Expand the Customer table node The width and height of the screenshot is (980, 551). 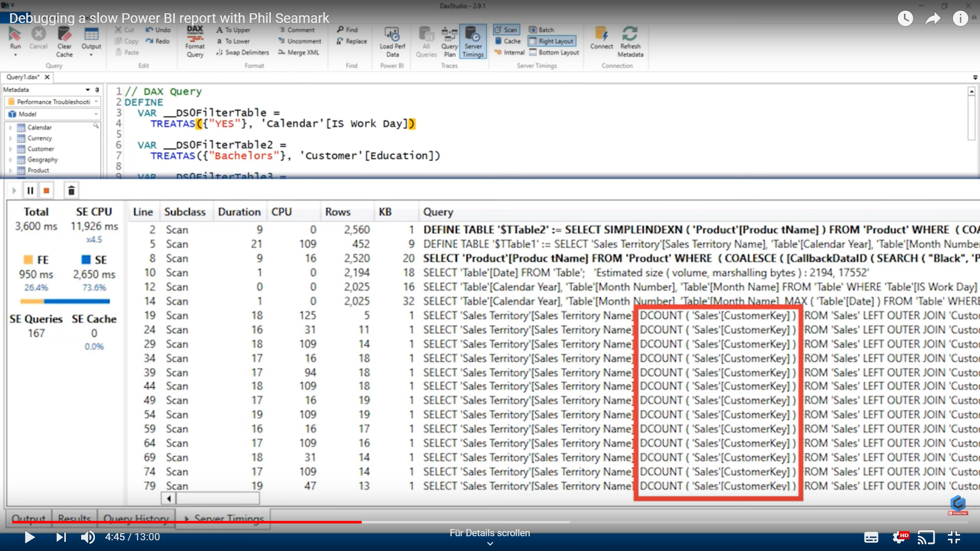click(x=10, y=149)
